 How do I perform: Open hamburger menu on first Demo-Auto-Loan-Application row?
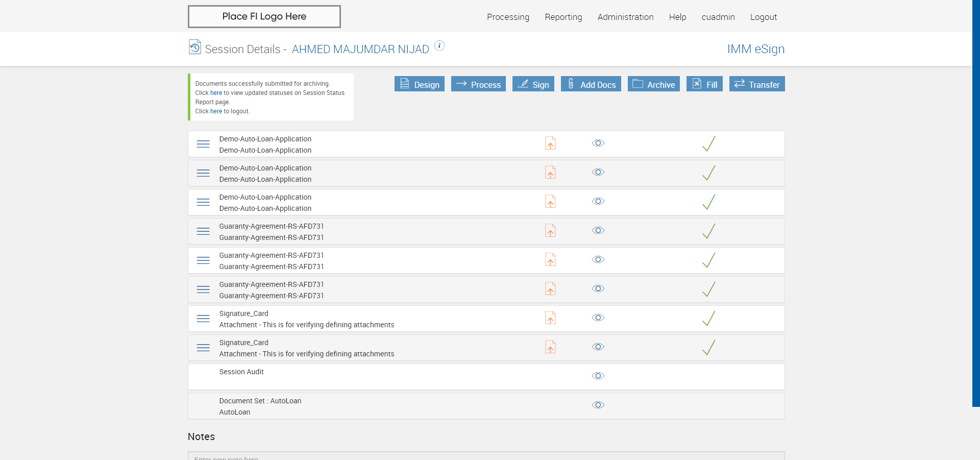(x=203, y=144)
